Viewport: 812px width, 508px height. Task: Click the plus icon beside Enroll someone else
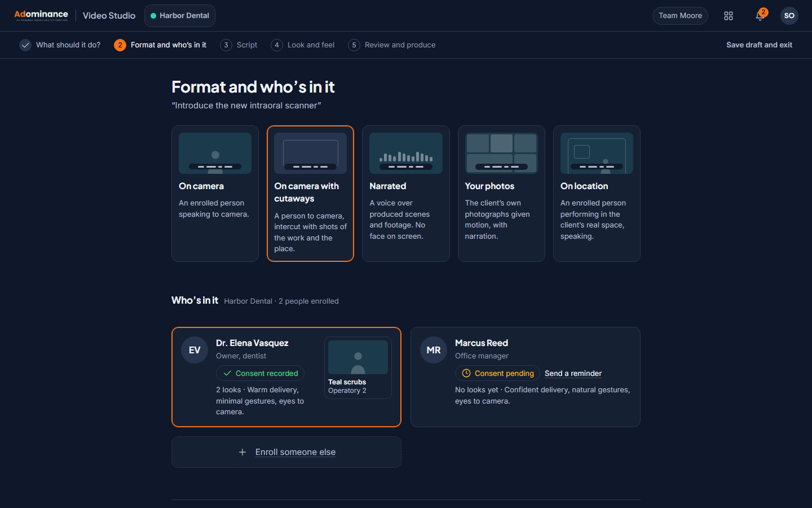pyautogui.click(x=242, y=452)
